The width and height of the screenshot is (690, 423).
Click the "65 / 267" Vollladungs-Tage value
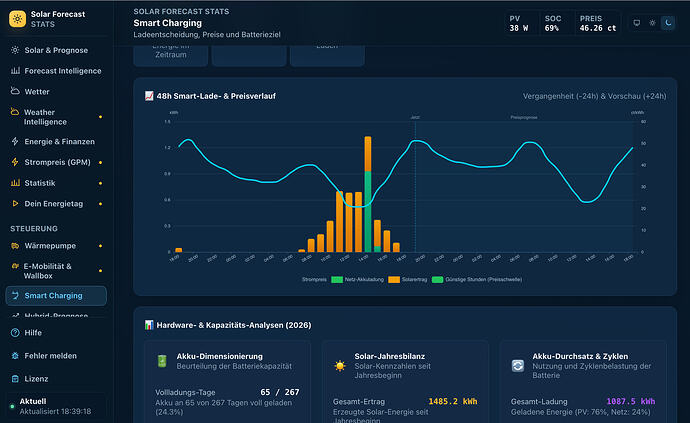[280, 392]
